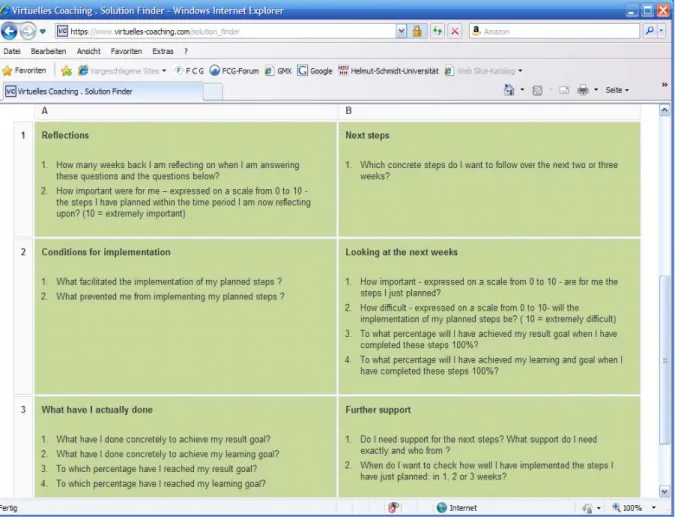The width and height of the screenshot is (675, 517).
Task: Click the Home page icon
Action: (509, 90)
